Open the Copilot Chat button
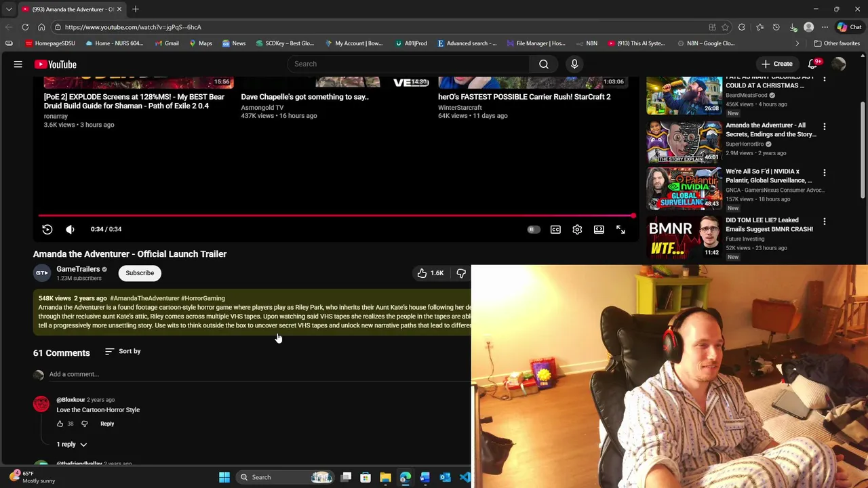Viewport: 868px width, 488px height. [x=849, y=27]
